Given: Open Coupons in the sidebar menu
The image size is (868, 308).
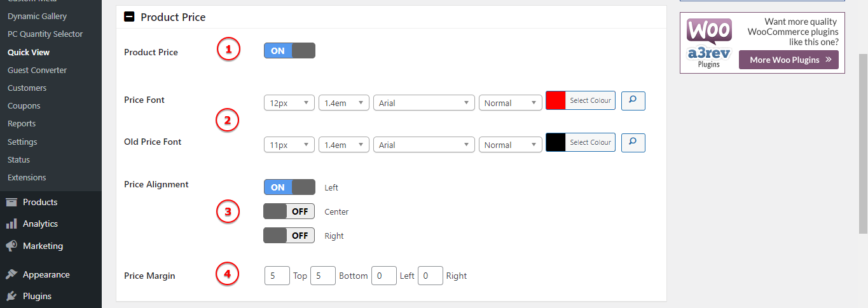Looking at the screenshot, I should point(24,106).
